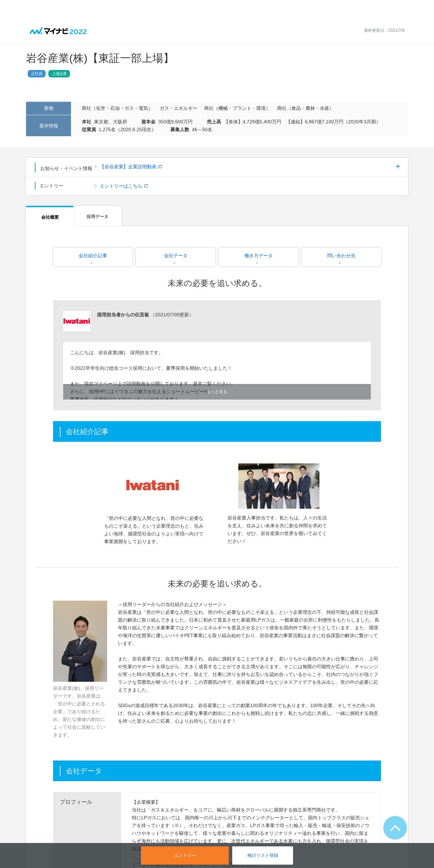Jump to 会社データ section button
Image resolution: width=434 pixels, height=868 pixels.
(x=175, y=257)
